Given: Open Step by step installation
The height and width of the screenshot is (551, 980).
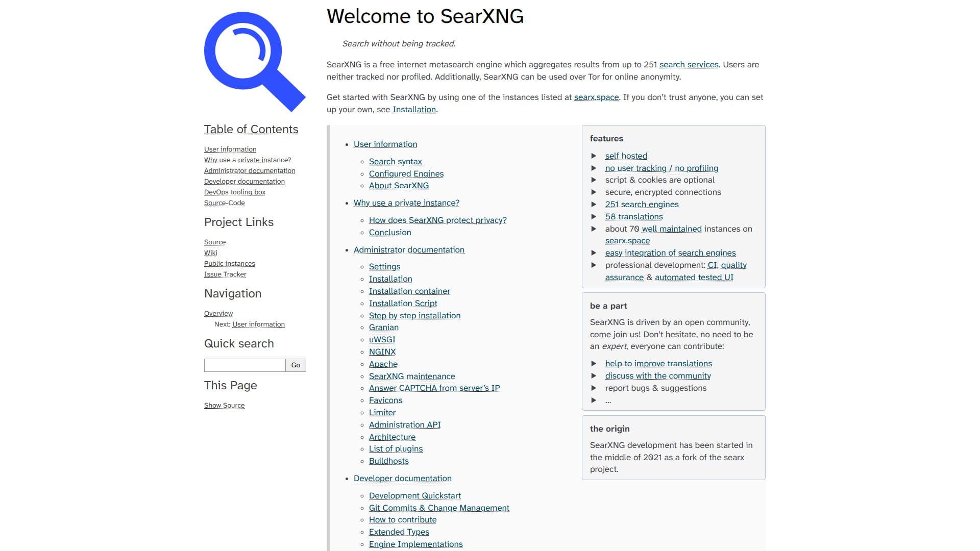Looking at the screenshot, I should [414, 316].
